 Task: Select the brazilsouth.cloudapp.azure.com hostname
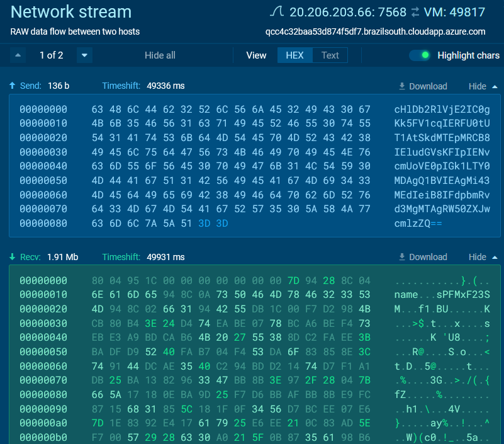point(376,31)
